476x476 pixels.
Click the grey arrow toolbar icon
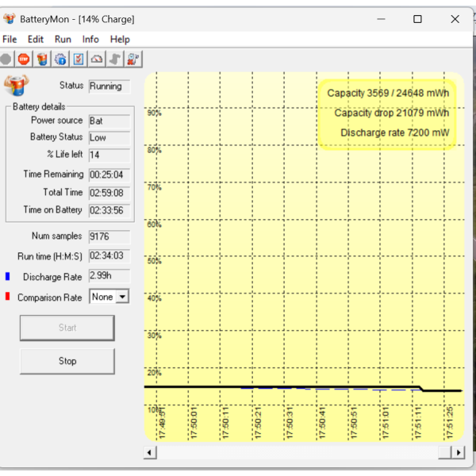(115, 59)
